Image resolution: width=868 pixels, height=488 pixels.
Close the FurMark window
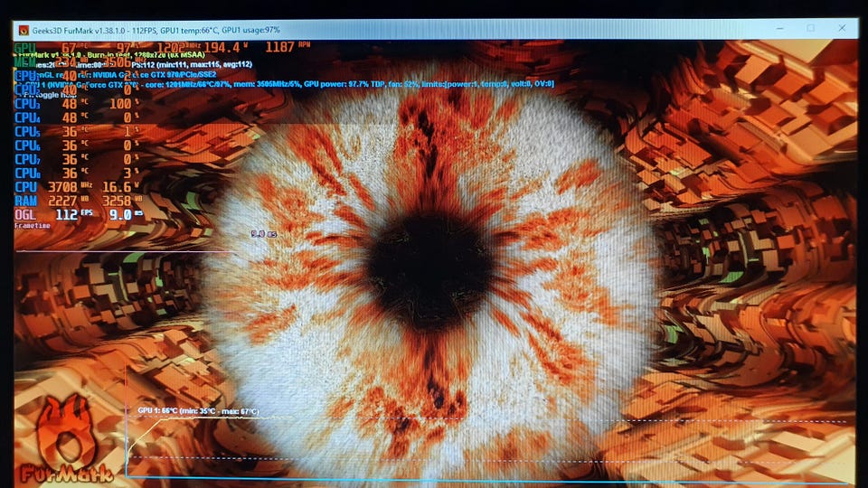842,28
